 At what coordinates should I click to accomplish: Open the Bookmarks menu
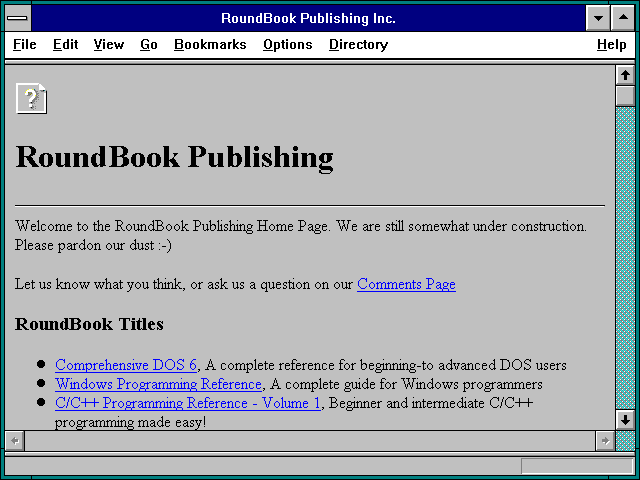pyautogui.click(x=210, y=44)
